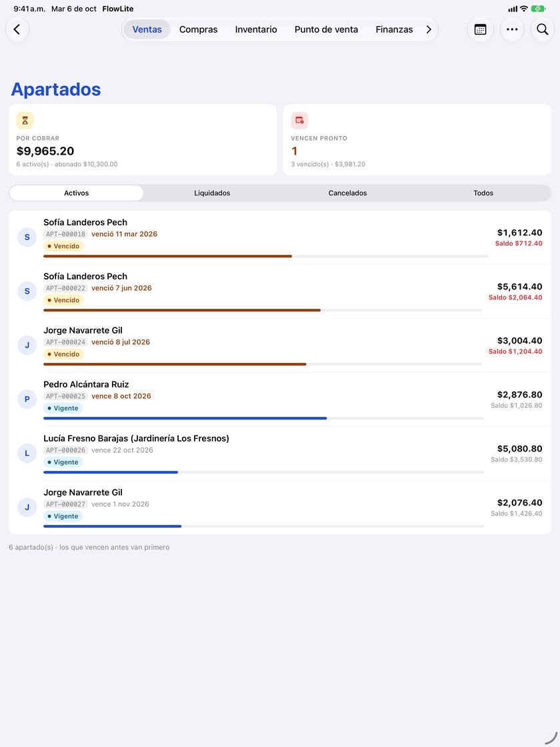The image size is (560, 747).
Task: Open the Vencen Pronto summary card
Action: point(417,140)
